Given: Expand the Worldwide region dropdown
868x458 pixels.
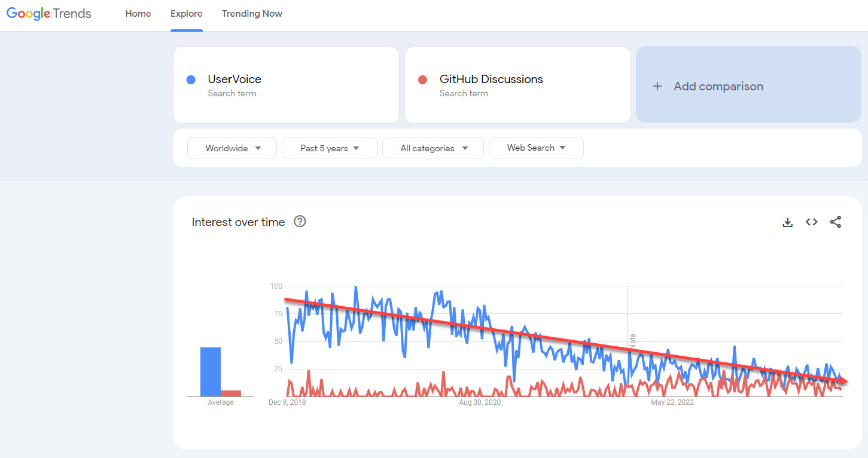Looking at the screenshot, I should click(x=232, y=148).
